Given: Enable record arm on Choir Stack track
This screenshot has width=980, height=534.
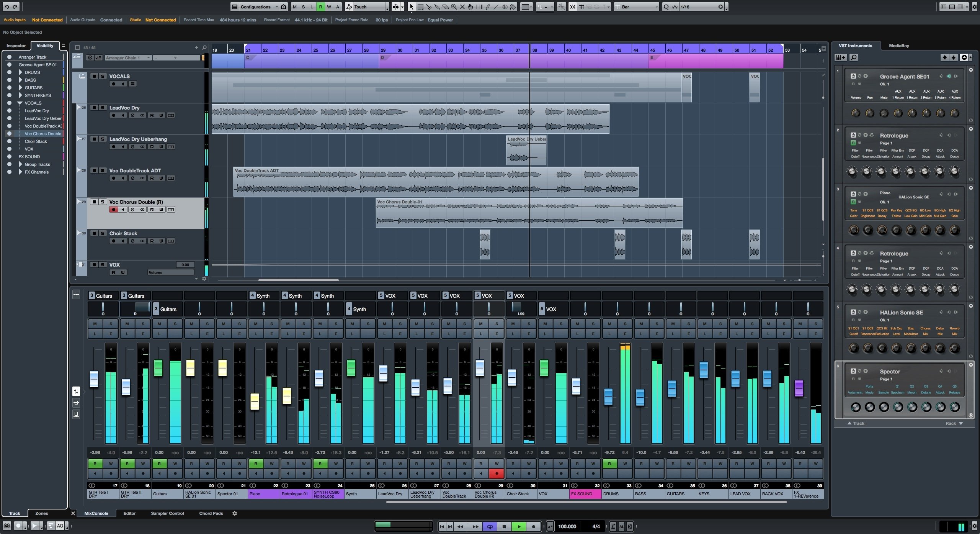Looking at the screenshot, I should pos(113,241).
